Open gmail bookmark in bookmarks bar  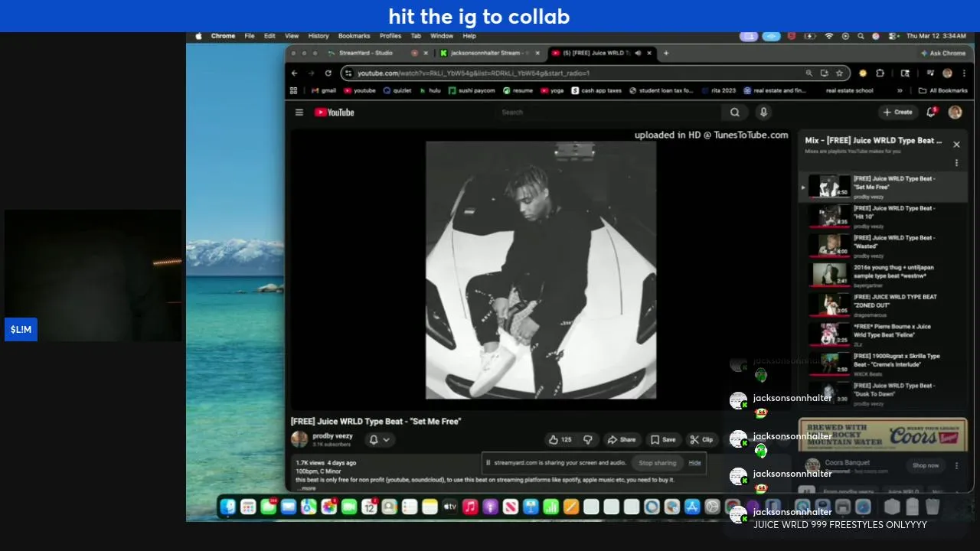[323, 90]
